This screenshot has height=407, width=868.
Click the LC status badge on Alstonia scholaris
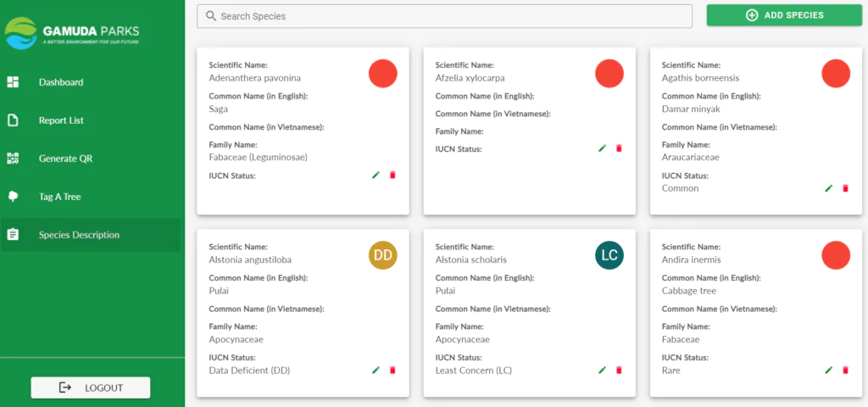(x=609, y=255)
